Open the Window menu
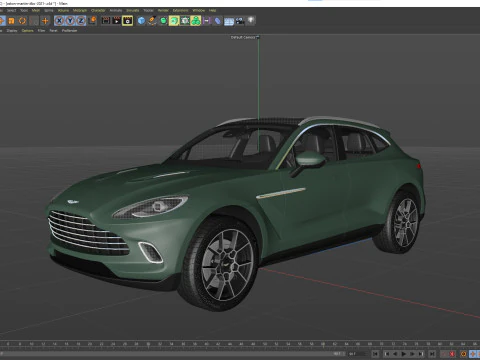Screen dimensions: 480x360 tap(199, 10)
